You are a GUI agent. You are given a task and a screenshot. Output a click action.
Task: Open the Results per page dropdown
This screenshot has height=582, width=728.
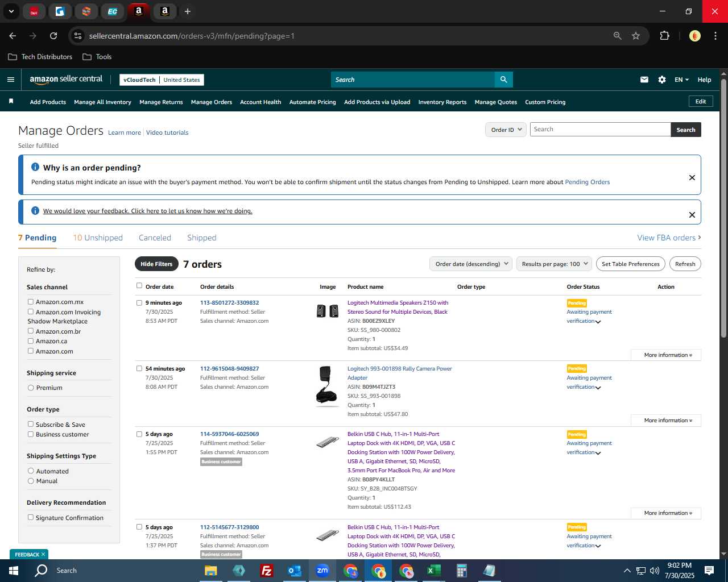(x=555, y=264)
